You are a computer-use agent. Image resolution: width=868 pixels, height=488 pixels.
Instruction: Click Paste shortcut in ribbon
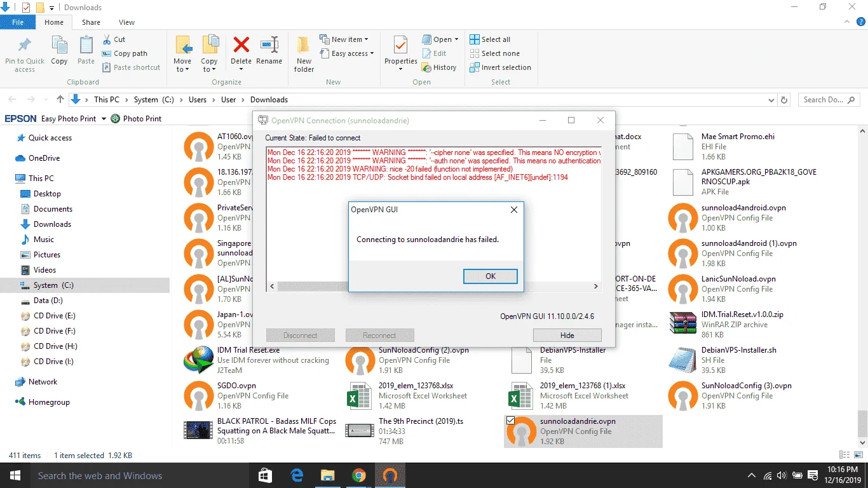point(131,67)
